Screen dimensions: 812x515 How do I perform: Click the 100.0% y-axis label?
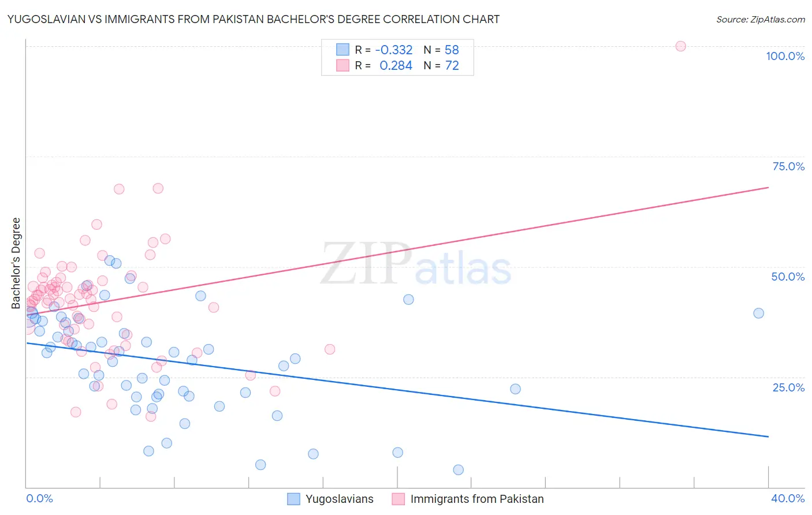(785, 56)
